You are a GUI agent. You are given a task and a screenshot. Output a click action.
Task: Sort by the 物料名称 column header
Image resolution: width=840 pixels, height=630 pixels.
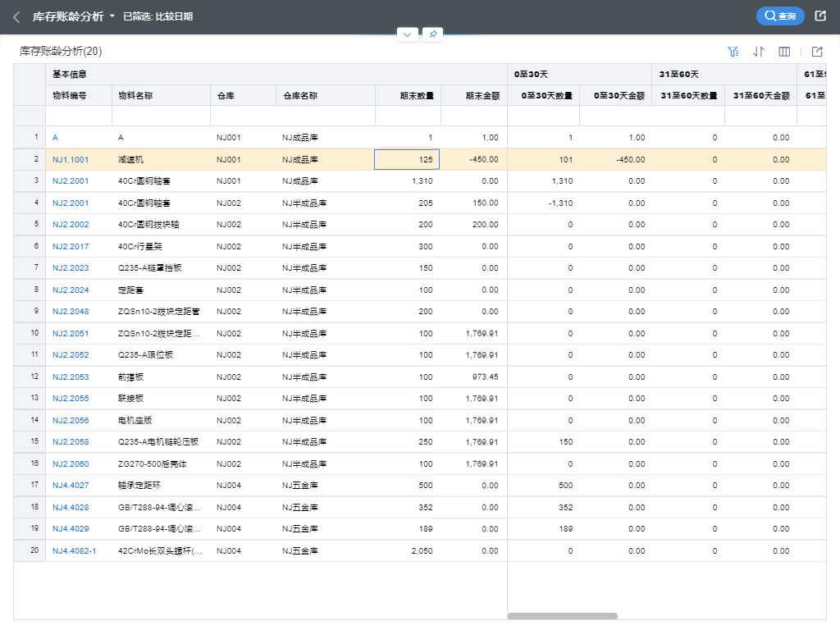(162, 95)
